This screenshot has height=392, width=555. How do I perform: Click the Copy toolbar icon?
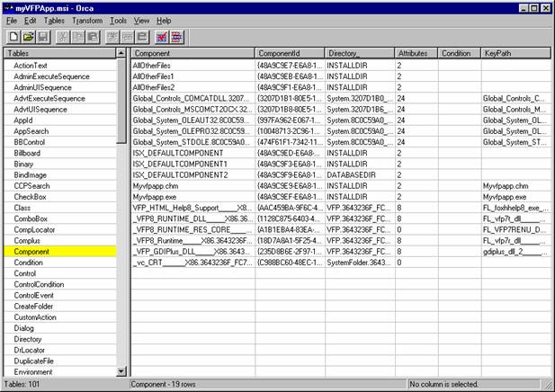click(78, 37)
